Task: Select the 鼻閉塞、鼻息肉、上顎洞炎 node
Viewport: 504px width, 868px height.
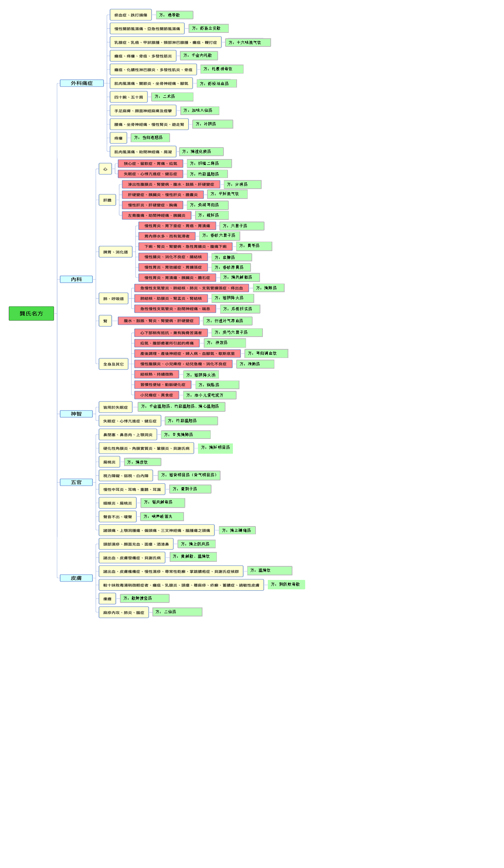Action: coord(128,435)
